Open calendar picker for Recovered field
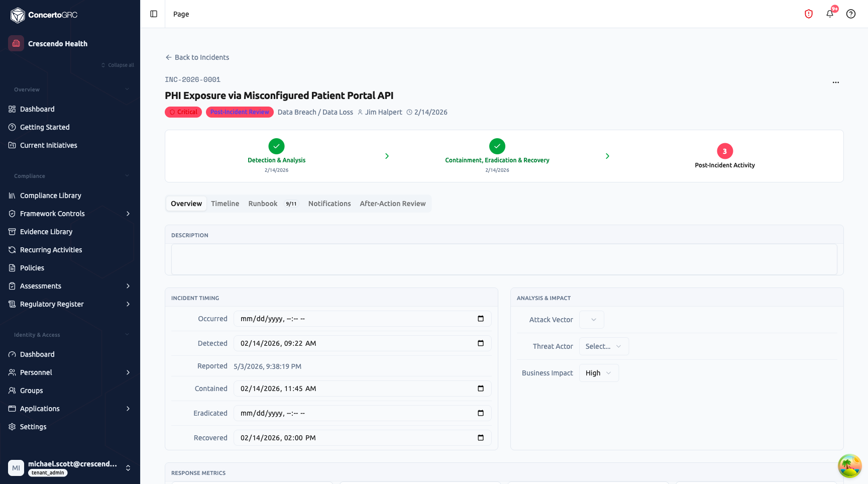Image resolution: width=868 pixels, height=484 pixels. click(x=481, y=438)
